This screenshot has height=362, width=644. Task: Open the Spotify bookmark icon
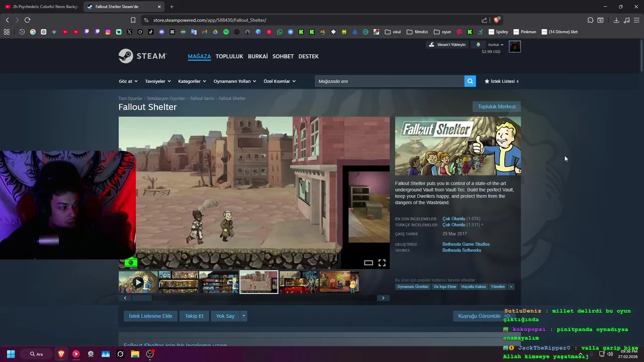(x=226, y=32)
